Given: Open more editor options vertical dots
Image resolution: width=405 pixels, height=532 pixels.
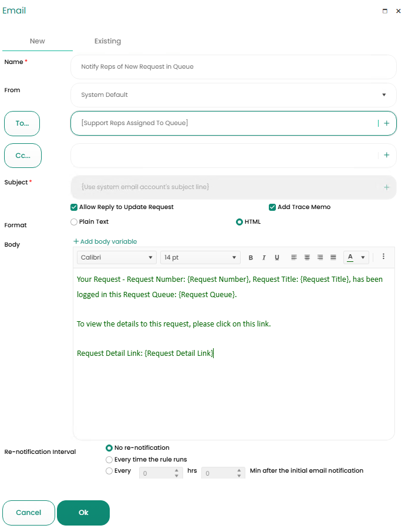Looking at the screenshot, I should tap(383, 257).
